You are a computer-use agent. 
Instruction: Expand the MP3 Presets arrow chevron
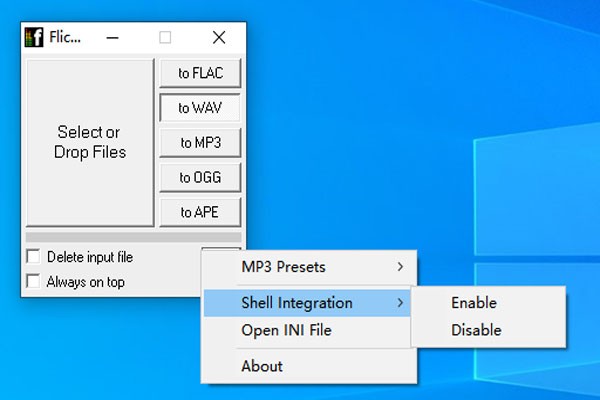tap(400, 267)
